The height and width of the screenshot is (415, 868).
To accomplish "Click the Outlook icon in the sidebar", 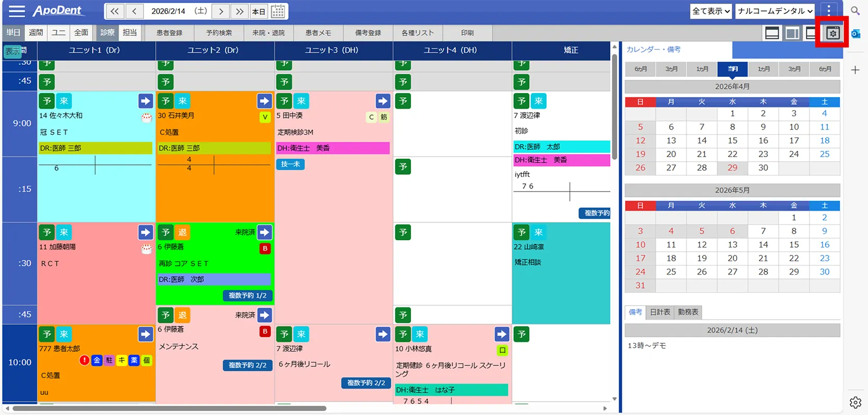I will point(856,34).
